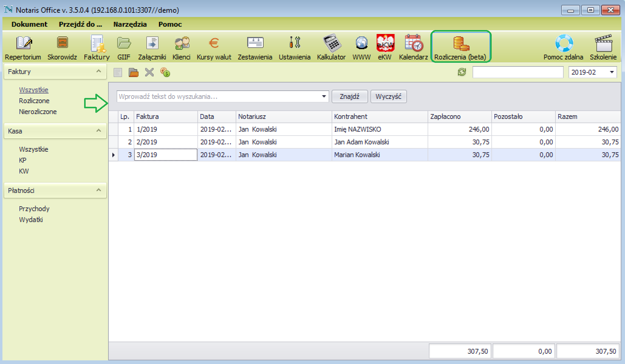Collapse the Płatności sidebar section
Viewport: 625px width, 364px height.
[98, 190]
